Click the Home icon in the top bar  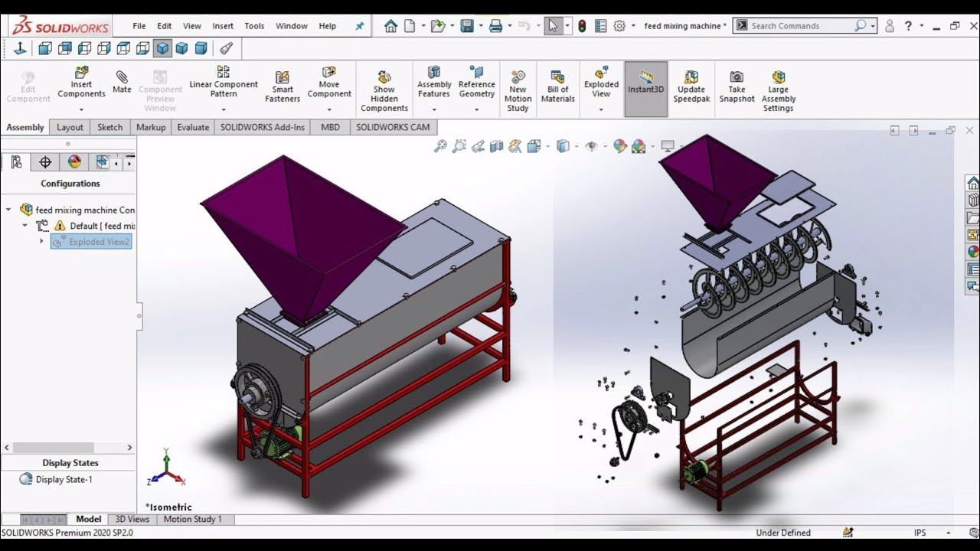point(390,26)
